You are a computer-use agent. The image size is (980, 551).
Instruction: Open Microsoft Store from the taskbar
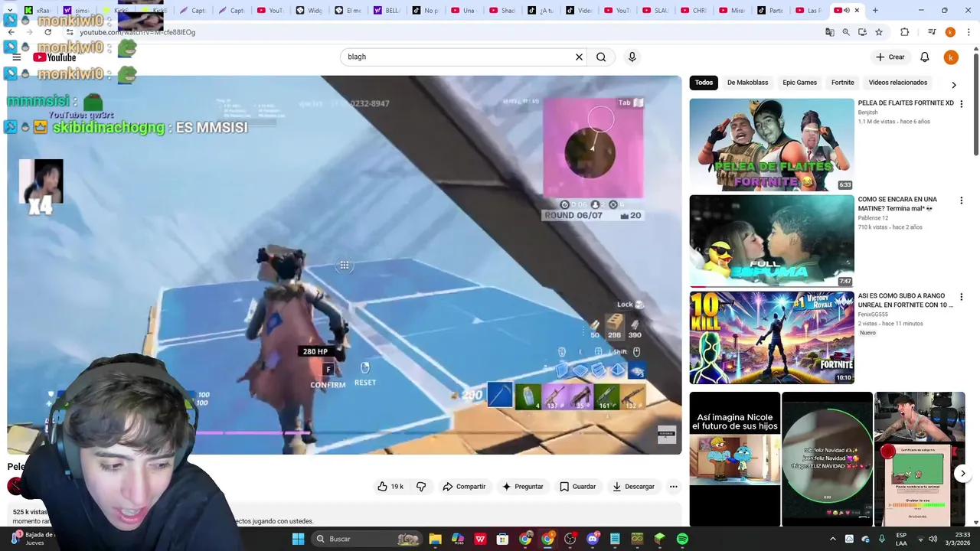502,539
